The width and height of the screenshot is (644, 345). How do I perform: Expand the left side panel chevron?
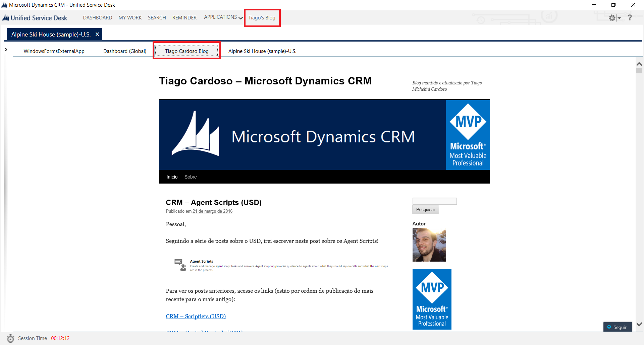[6, 50]
